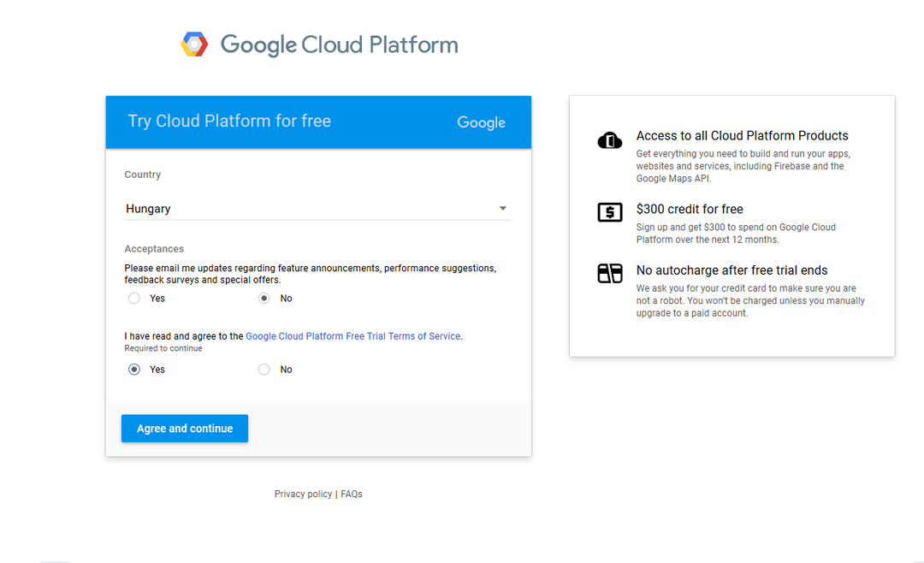Click the 'Acceptances' section label
This screenshot has height=563, width=924.
(154, 249)
